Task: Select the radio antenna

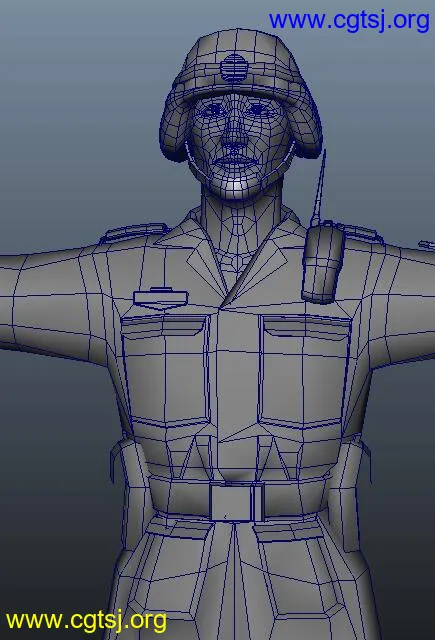Action: [x=319, y=187]
